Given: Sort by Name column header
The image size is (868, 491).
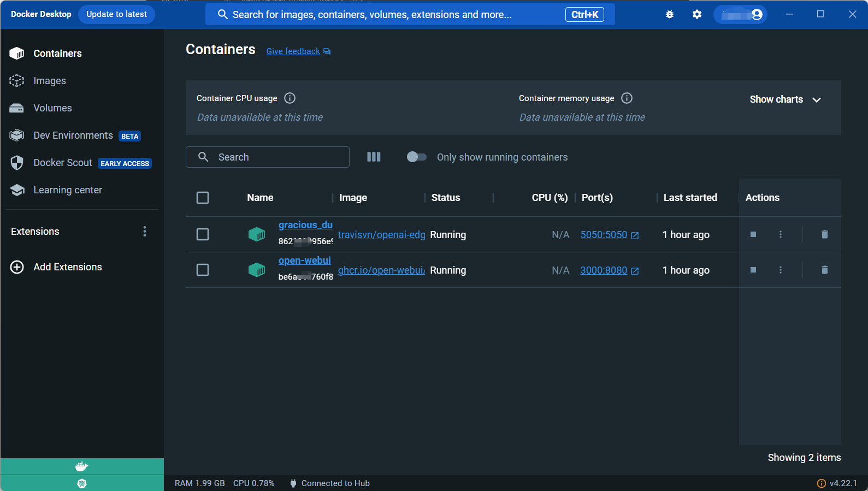Looking at the screenshot, I should point(260,198).
